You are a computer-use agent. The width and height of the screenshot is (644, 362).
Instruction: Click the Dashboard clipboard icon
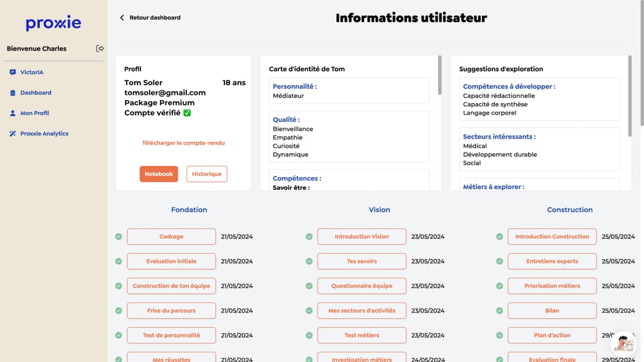click(x=13, y=93)
